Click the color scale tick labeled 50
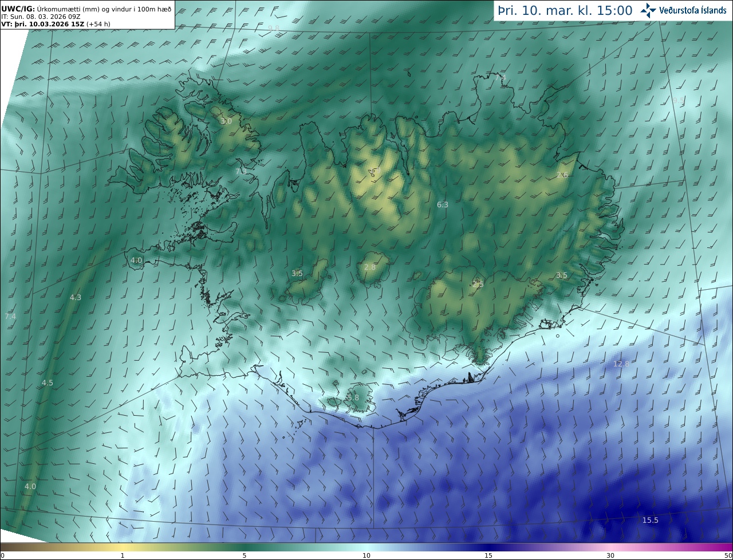The image size is (733, 560). coord(728,555)
